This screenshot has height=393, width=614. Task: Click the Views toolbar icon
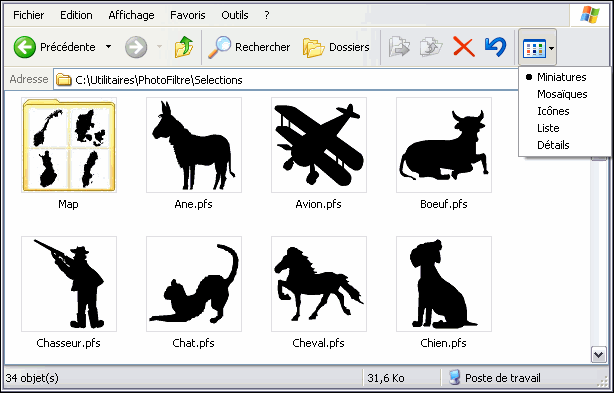[x=534, y=48]
